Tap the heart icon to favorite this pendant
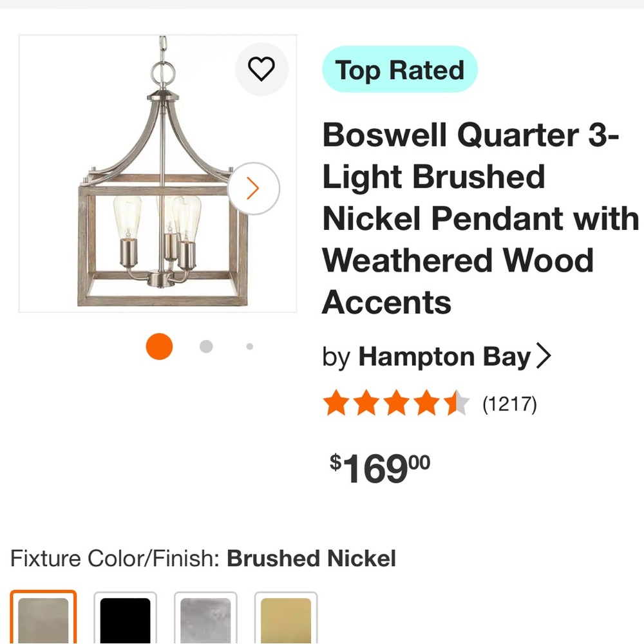 262,70
